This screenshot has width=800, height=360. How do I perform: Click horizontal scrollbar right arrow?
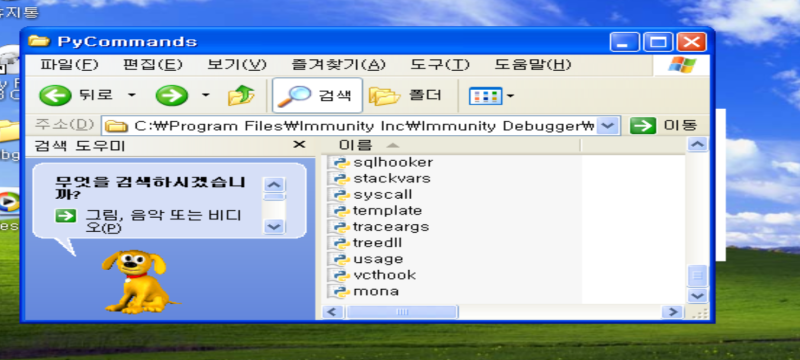click(x=673, y=312)
